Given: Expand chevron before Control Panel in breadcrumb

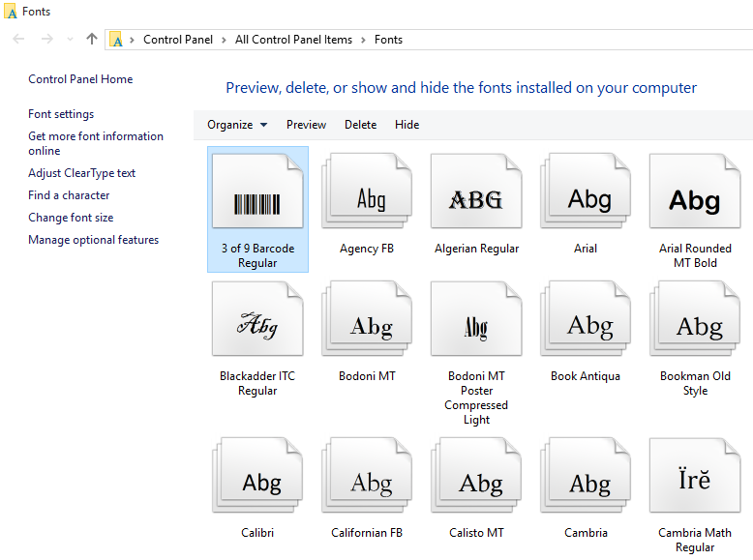Looking at the screenshot, I should [x=132, y=40].
